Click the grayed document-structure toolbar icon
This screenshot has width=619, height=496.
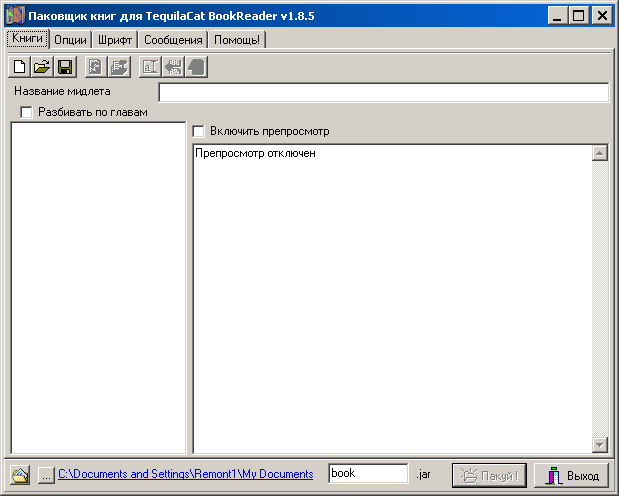coord(96,67)
